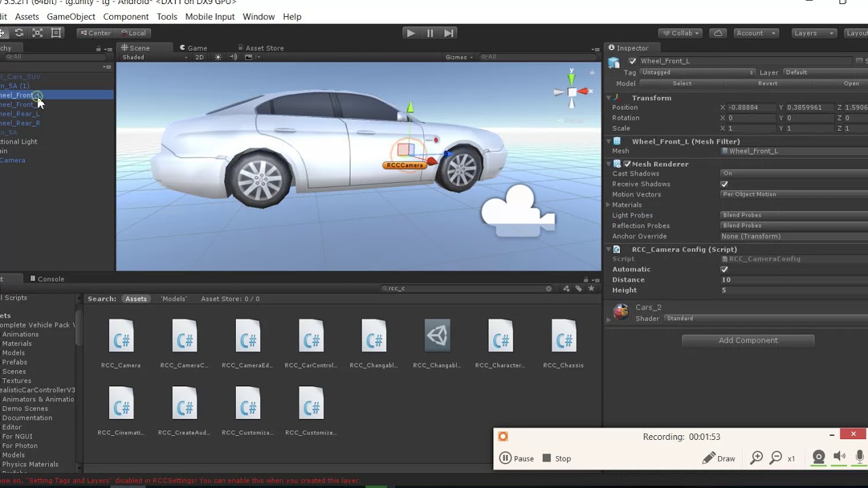Click the scene orientation gizmo cube
The width and height of the screenshot is (868, 488).
[x=572, y=92]
